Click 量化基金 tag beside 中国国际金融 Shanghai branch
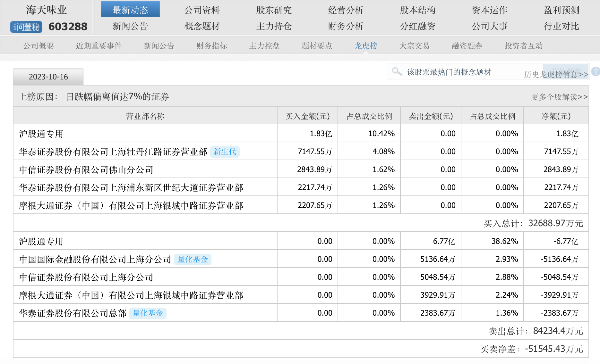Viewport: 600px width, 364px height. [x=193, y=259]
